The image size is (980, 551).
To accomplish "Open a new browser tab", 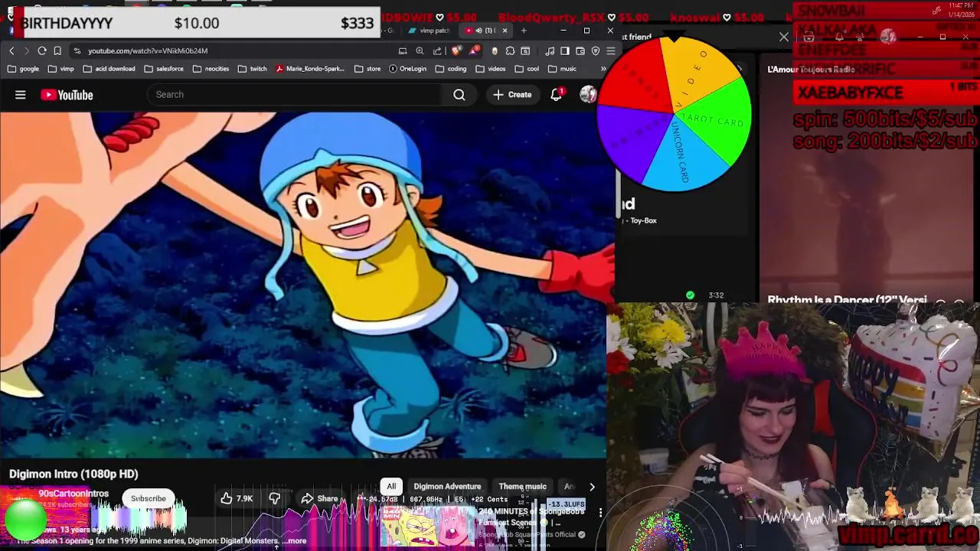I will coord(524,31).
